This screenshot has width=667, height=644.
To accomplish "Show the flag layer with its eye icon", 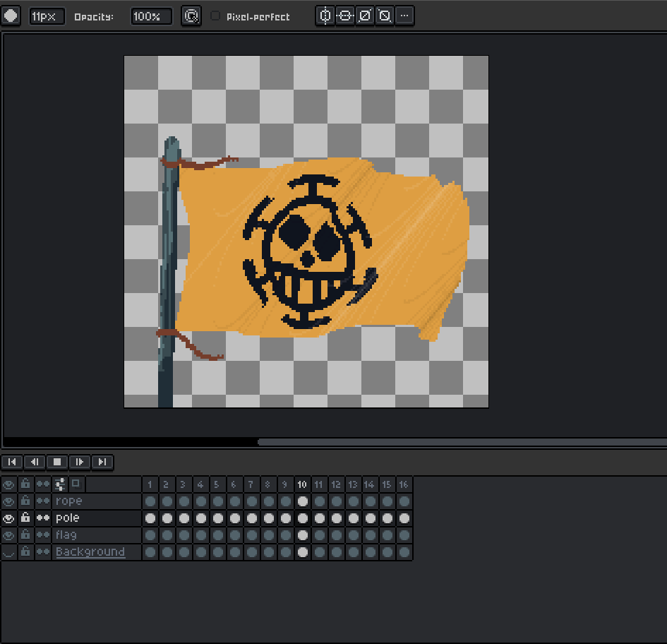I will pyautogui.click(x=9, y=535).
